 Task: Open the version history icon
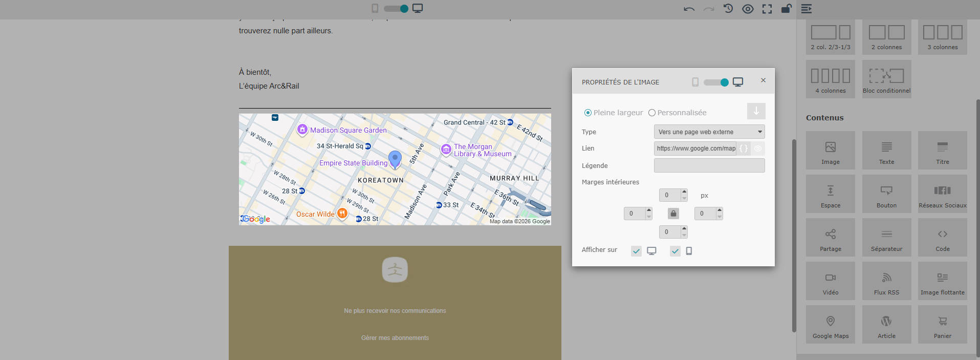(x=728, y=9)
